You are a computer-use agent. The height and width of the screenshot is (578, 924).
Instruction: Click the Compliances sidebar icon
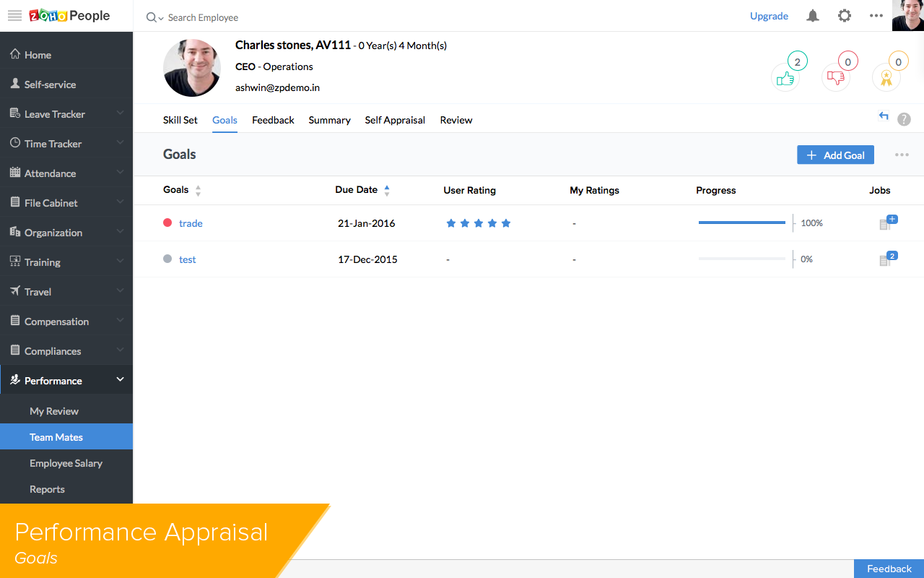(15, 350)
